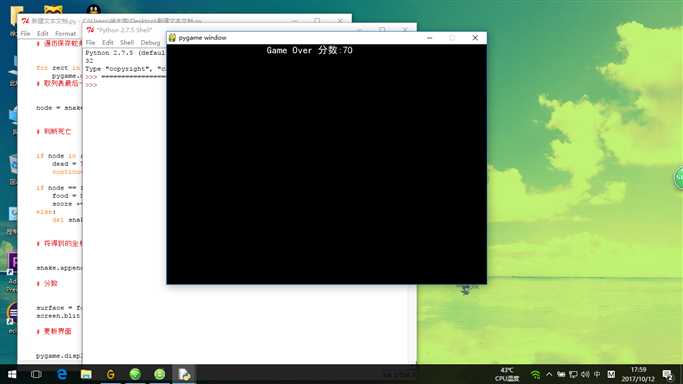This screenshot has width=683, height=384.
Task: Open Debug menu in Python Shell window
Action: 150,42
